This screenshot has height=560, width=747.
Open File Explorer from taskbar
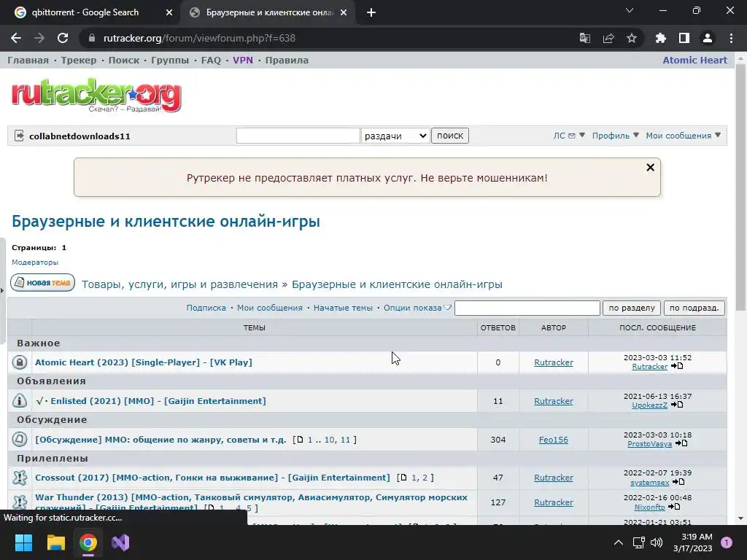[x=55, y=542]
